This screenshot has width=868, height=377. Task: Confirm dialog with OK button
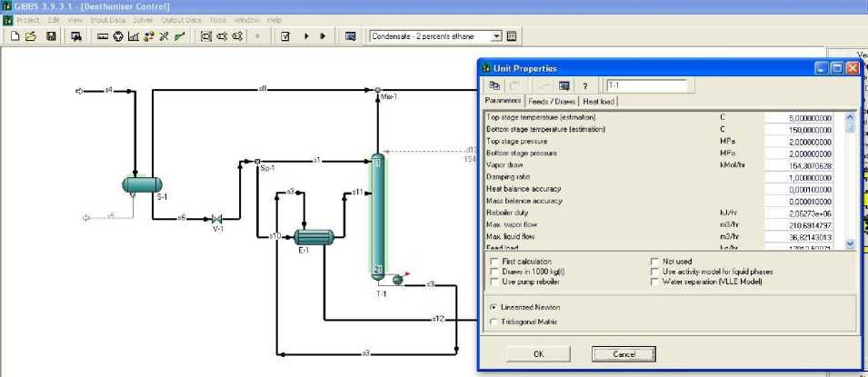coord(539,354)
